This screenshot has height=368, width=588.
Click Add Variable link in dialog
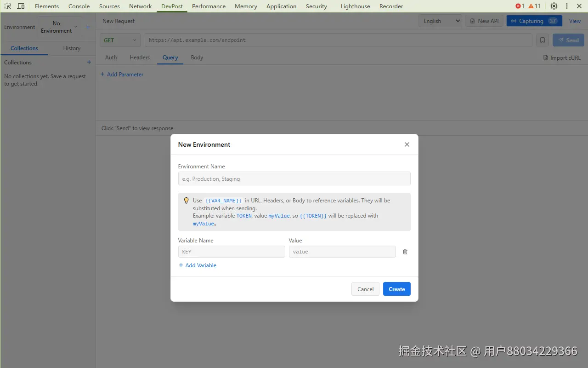click(197, 265)
